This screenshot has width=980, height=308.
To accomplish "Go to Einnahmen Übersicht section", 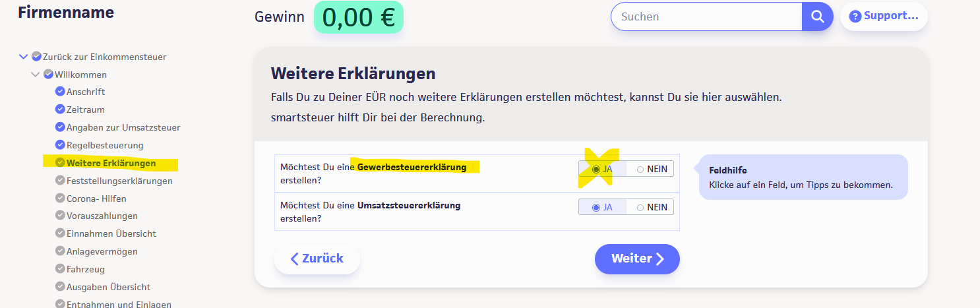I will coord(111,233).
